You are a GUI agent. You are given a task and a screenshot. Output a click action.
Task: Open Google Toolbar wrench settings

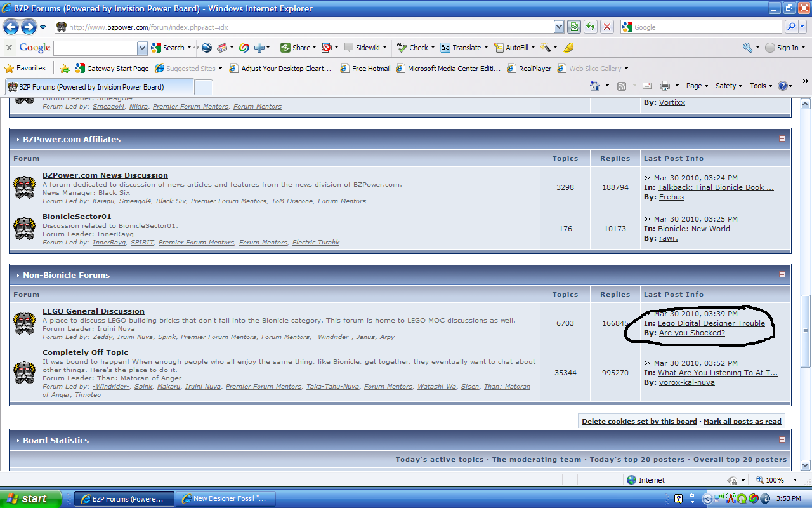click(747, 48)
